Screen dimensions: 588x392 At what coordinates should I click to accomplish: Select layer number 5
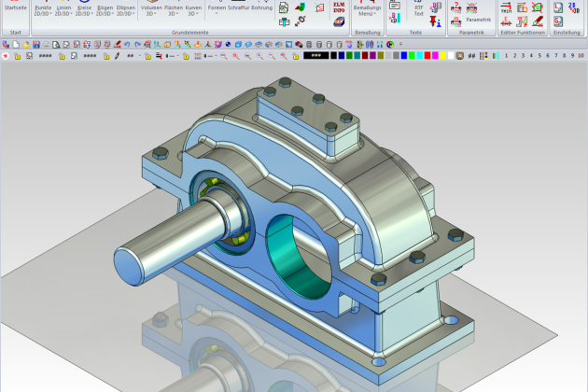pos(538,56)
